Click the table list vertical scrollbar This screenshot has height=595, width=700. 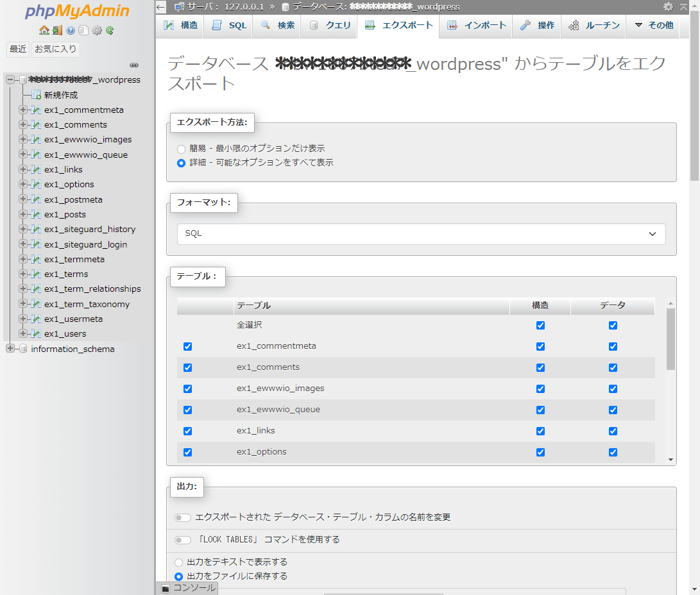[670, 340]
